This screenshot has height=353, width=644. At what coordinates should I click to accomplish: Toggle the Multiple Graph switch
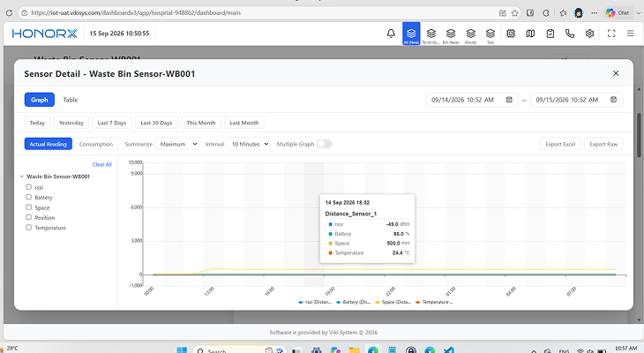(324, 144)
